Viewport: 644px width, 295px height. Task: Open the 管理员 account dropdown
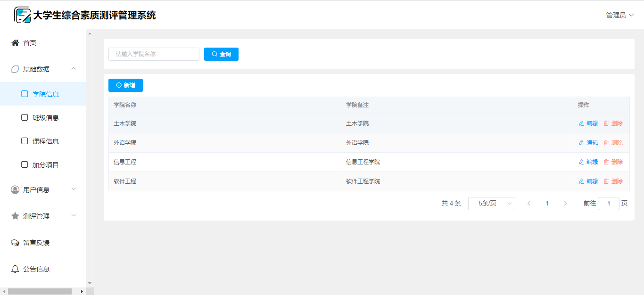tap(620, 15)
